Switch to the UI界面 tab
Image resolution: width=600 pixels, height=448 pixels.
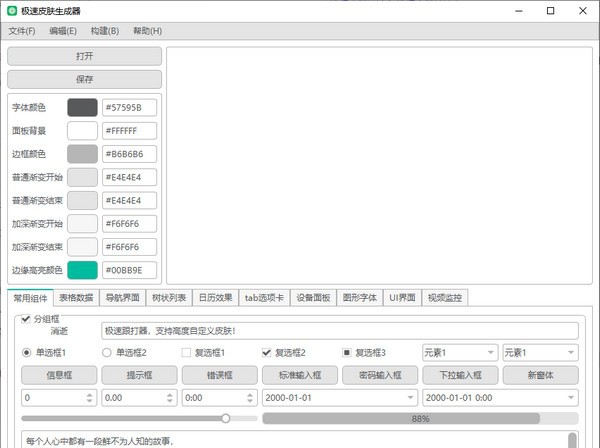[x=402, y=298]
